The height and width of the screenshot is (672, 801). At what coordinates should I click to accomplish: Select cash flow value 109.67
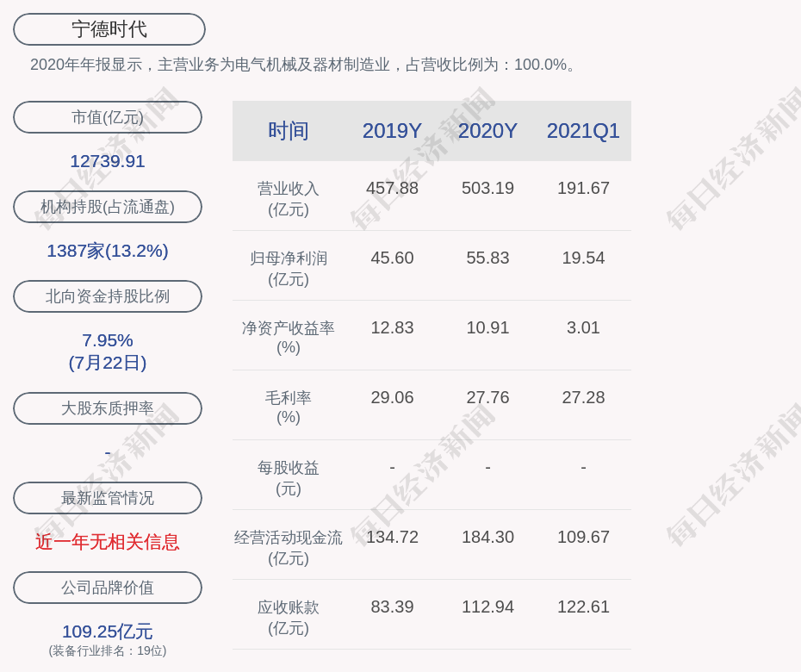click(x=583, y=537)
